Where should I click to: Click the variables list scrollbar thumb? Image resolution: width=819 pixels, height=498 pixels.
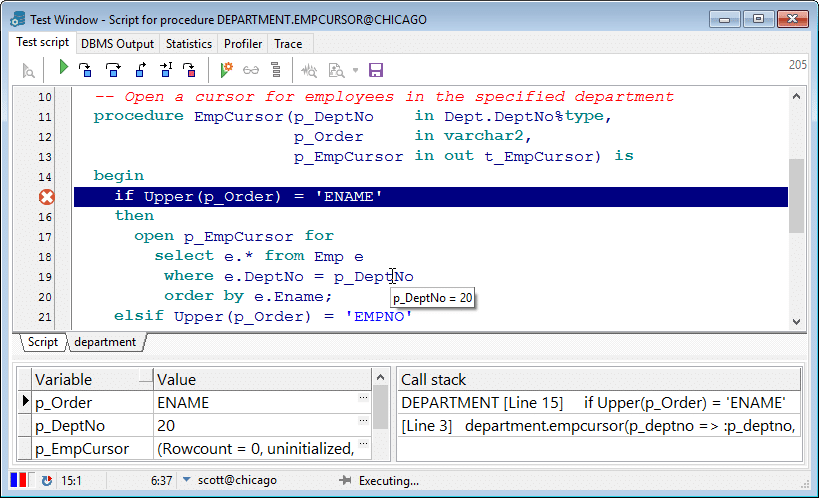click(381, 407)
